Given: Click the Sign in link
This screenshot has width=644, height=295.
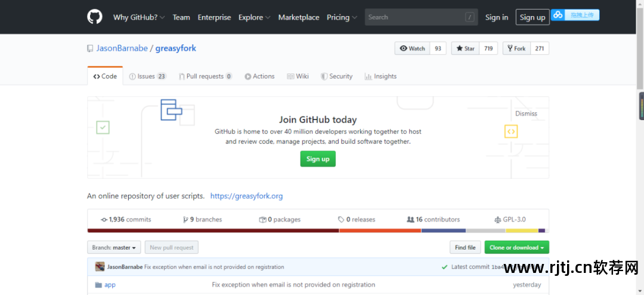Looking at the screenshot, I should click(x=497, y=17).
